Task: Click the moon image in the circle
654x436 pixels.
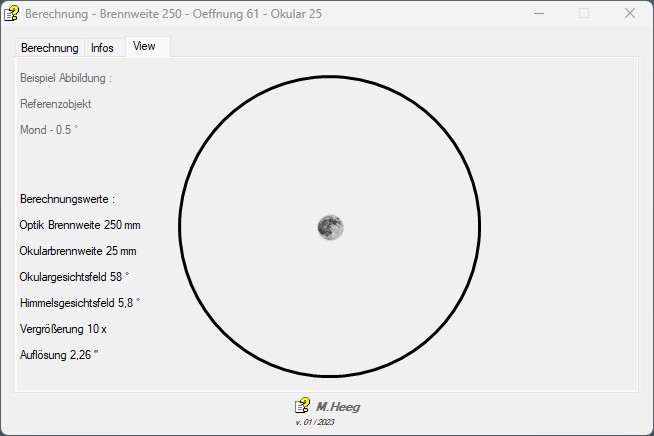Action: pos(330,227)
